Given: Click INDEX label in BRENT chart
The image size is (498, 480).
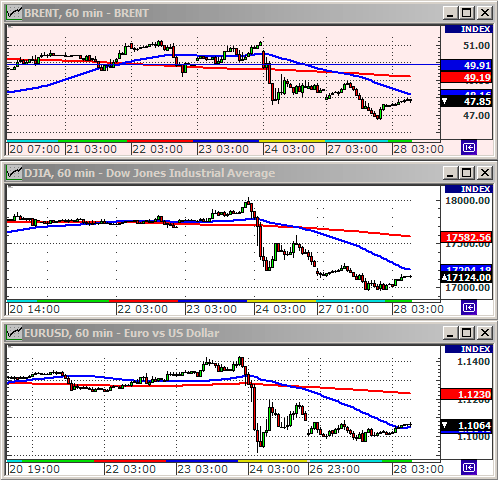Looking at the screenshot, I should (x=468, y=29).
